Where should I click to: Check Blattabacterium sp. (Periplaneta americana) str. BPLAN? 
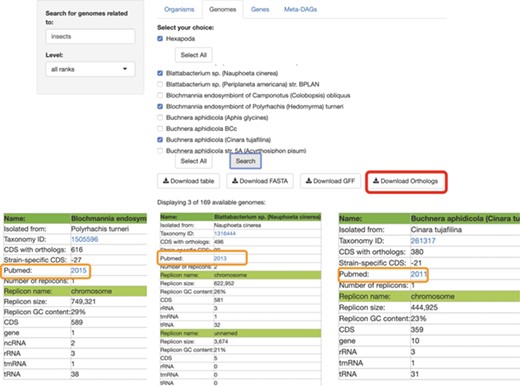160,84
